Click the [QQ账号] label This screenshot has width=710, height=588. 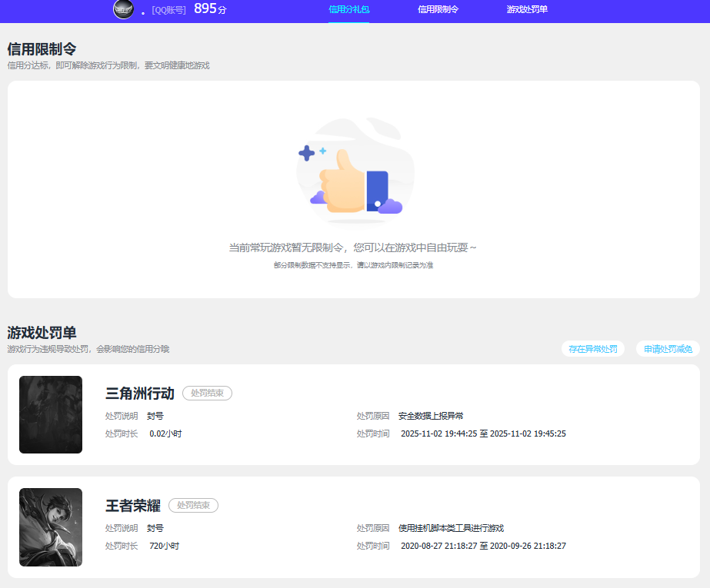(x=168, y=10)
